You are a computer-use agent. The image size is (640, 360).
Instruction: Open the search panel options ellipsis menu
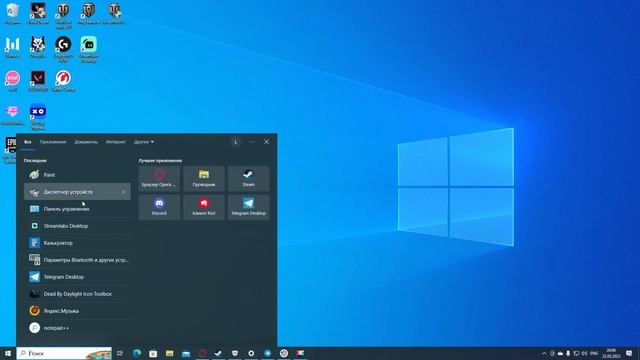(x=252, y=142)
